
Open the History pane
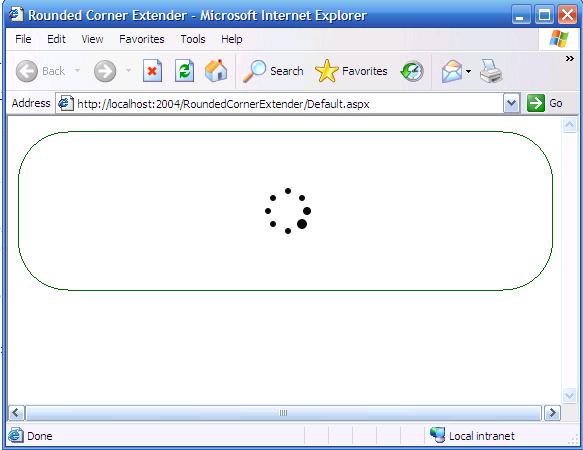[x=412, y=71]
